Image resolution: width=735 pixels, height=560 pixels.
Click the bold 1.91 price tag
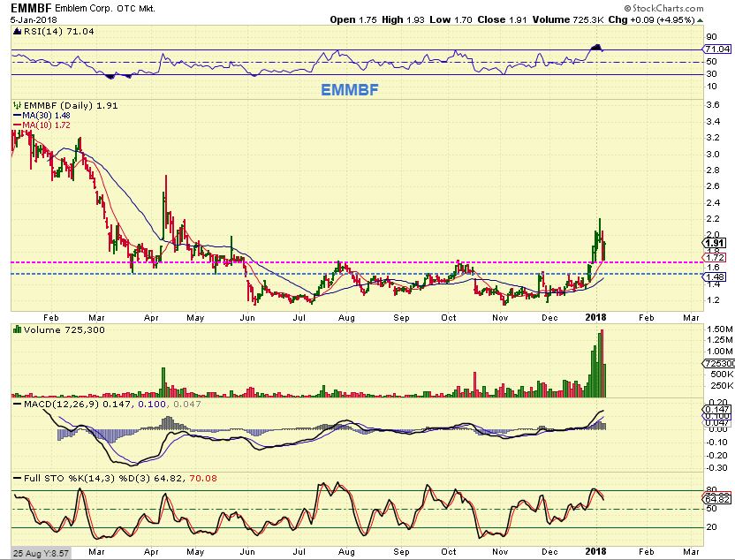point(715,243)
